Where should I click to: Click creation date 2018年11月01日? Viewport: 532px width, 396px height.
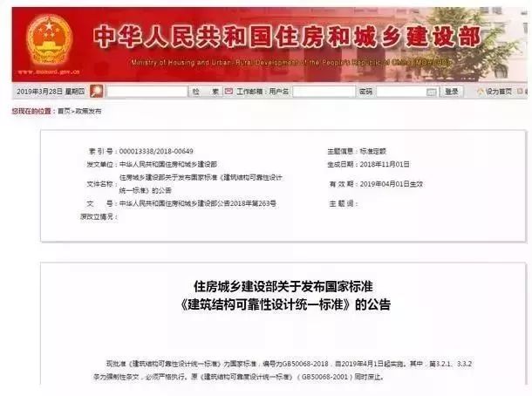click(385, 164)
